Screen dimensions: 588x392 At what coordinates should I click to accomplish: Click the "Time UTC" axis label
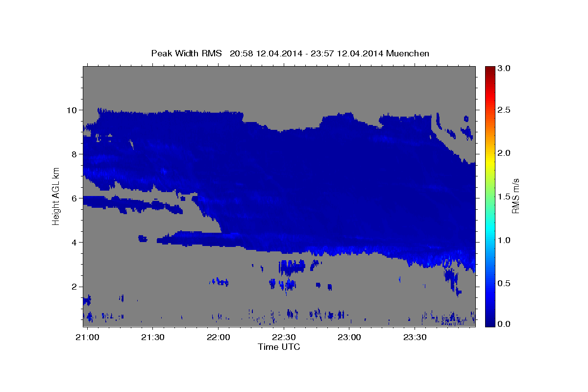[x=279, y=347]
